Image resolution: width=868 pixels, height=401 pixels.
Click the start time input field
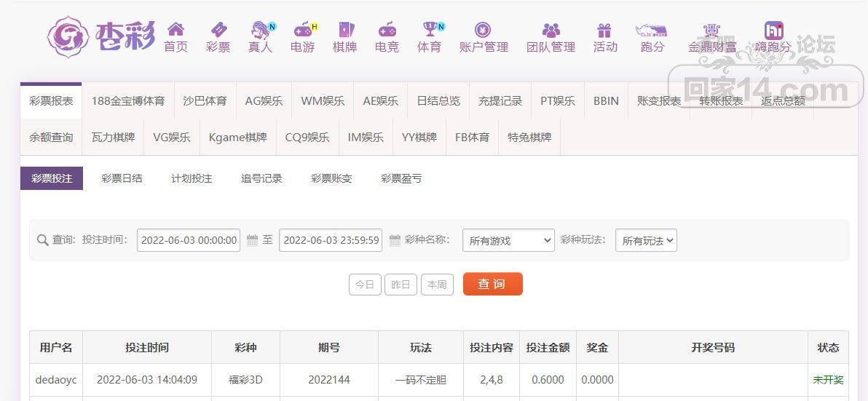click(x=189, y=240)
